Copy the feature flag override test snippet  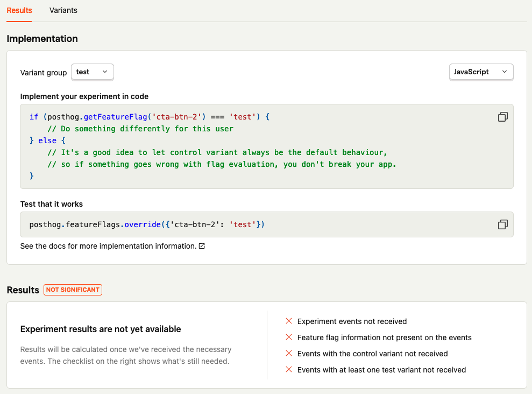click(x=502, y=224)
